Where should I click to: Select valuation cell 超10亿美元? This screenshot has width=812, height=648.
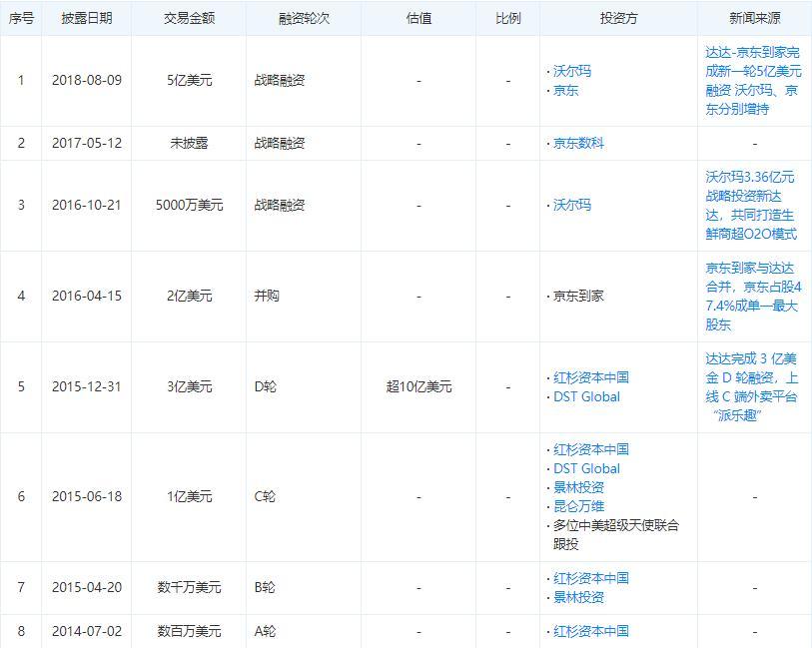[x=418, y=386]
